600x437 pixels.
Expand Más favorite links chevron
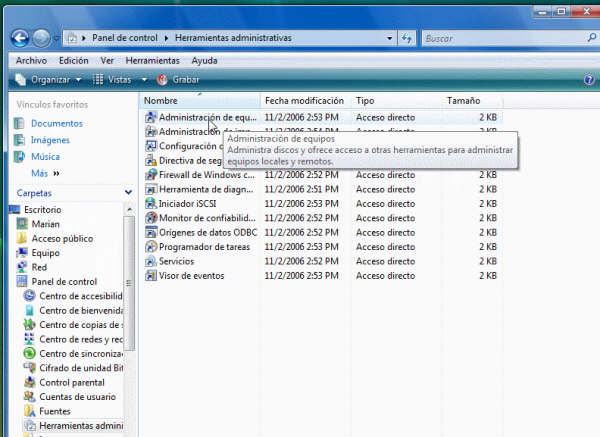(x=56, y=173)
